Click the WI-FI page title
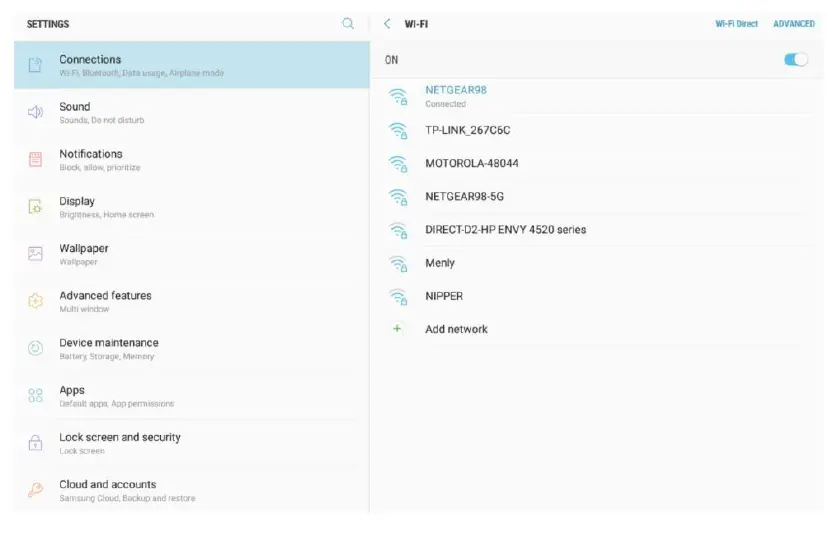Viewport: 832px width, 535px height. (416, 24)
